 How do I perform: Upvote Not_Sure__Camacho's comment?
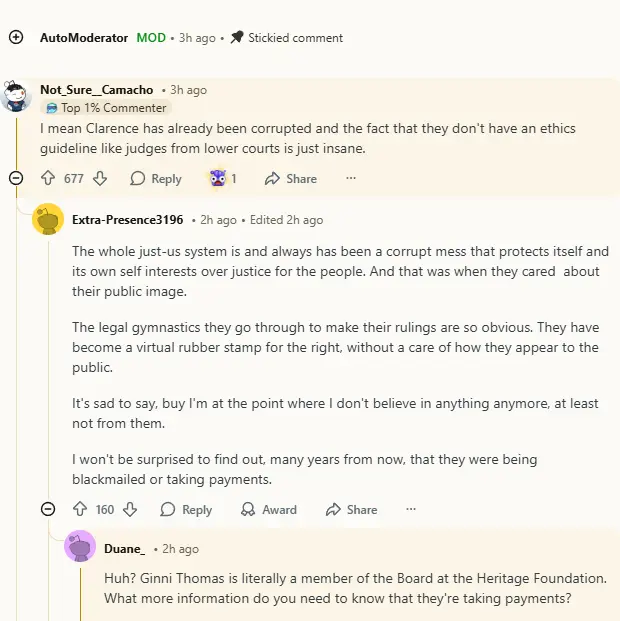click(x=47, y=178)
